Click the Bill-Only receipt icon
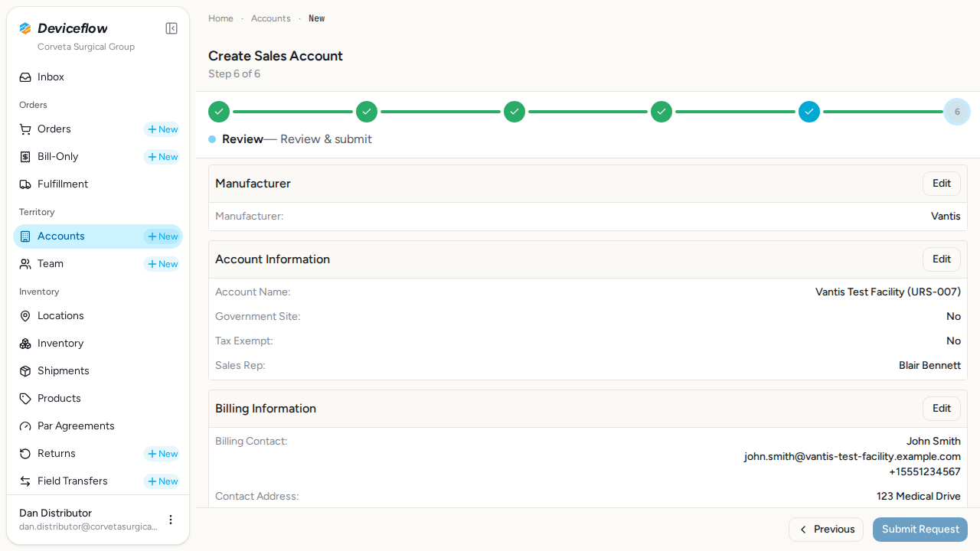 (x=25, y=157)
